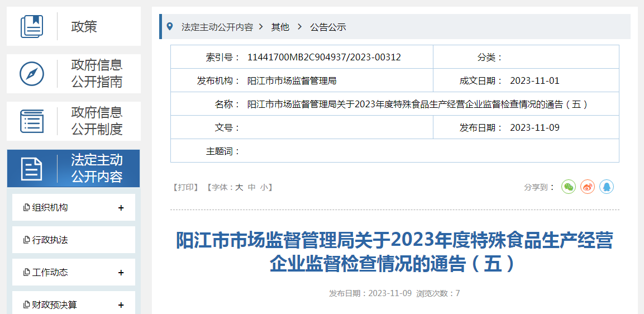This screenshot has height=314, width=644.
Task: Go to 公告公示 in breadcrumb
Action: tap(328, 27)
